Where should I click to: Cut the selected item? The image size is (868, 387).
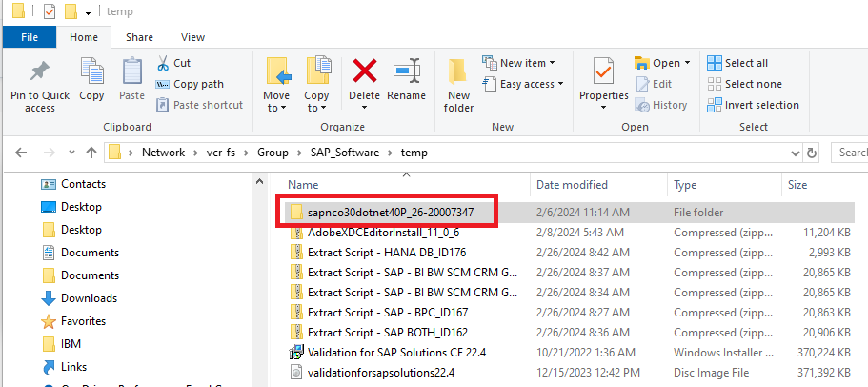pyautogui.click(x=173, y=63)
